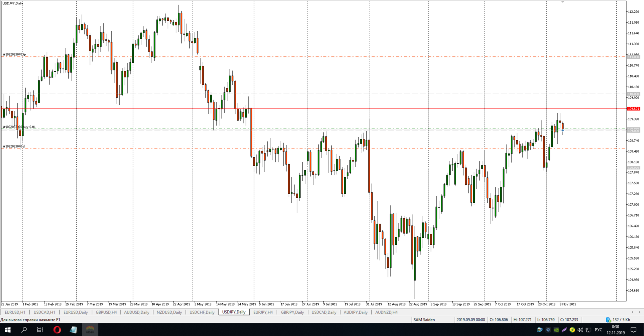Screen dimensions: 644x336
Task: Open the AUDJPY,Daily chart tab
Action: click(355, 312)
